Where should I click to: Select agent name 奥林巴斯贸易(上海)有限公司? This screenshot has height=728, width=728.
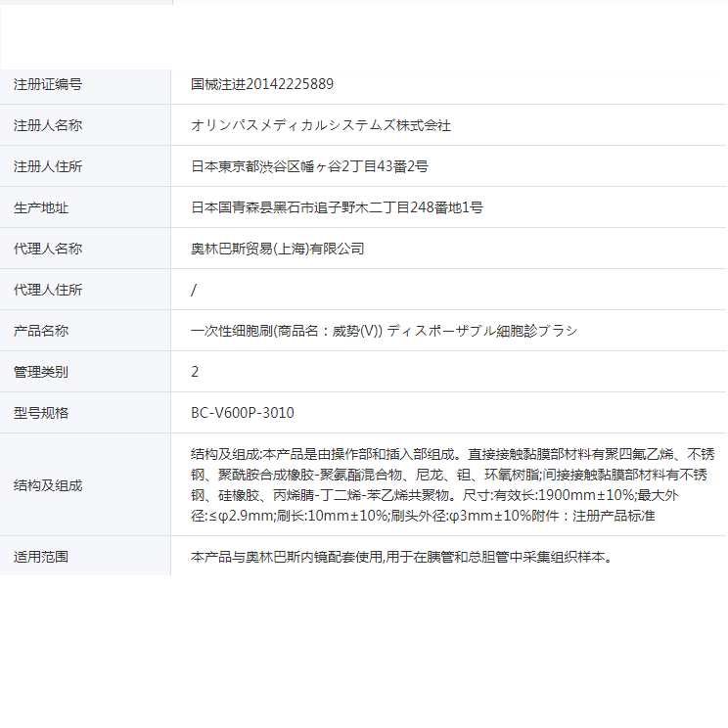click(278, 249)
